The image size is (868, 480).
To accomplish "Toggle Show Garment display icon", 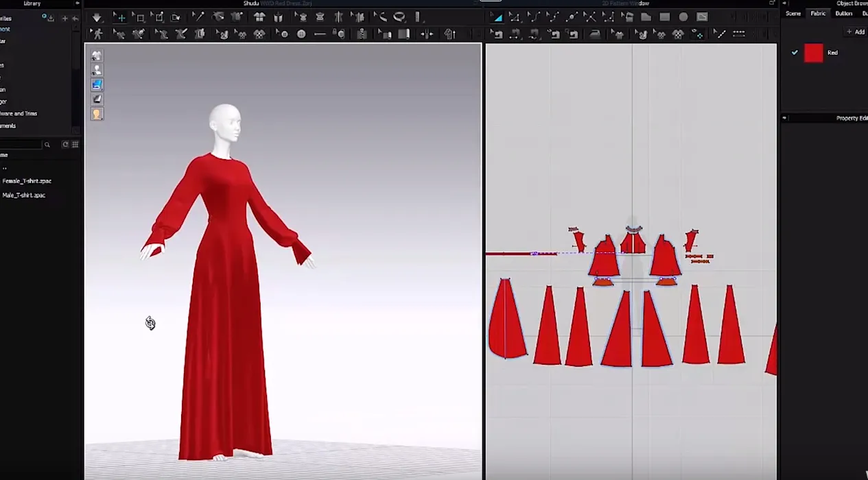I will click(97, 56).
